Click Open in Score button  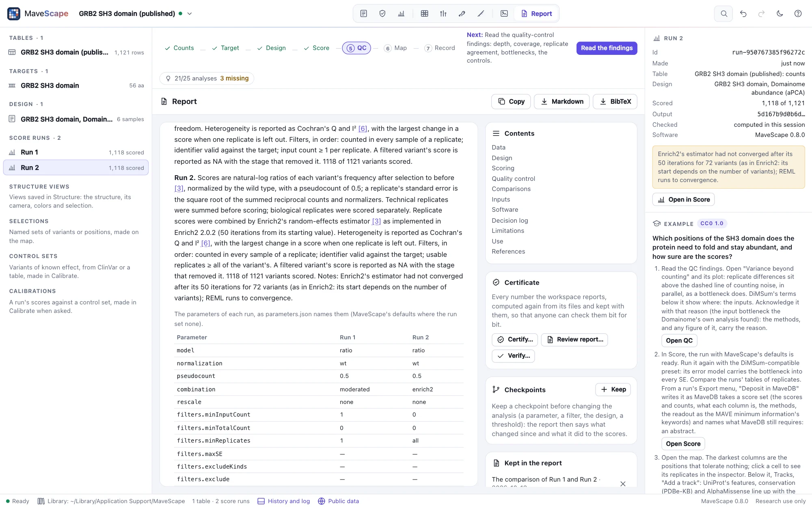[x=683, y=200]
